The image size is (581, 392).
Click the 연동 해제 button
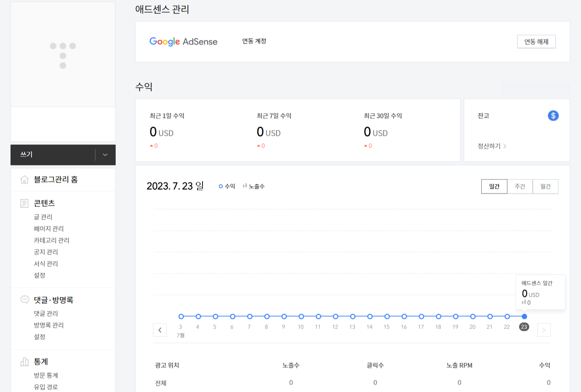(536, 41)
